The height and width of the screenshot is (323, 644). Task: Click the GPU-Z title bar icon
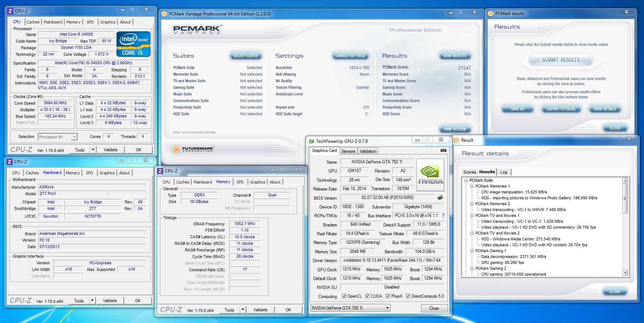311,141
